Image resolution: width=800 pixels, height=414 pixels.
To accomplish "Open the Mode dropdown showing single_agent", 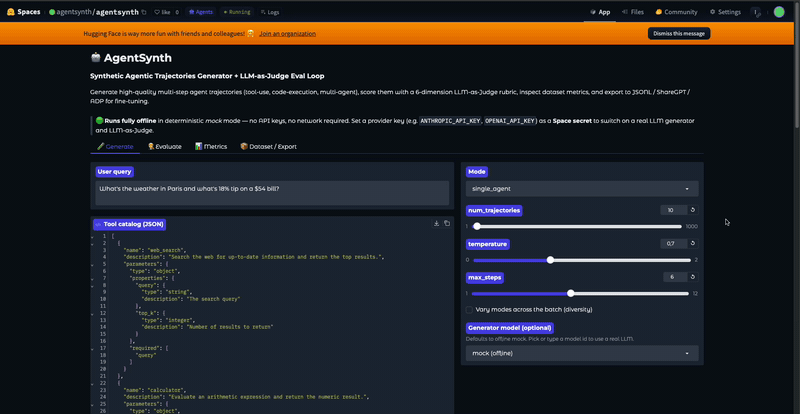I will click(x=582, y=189).
